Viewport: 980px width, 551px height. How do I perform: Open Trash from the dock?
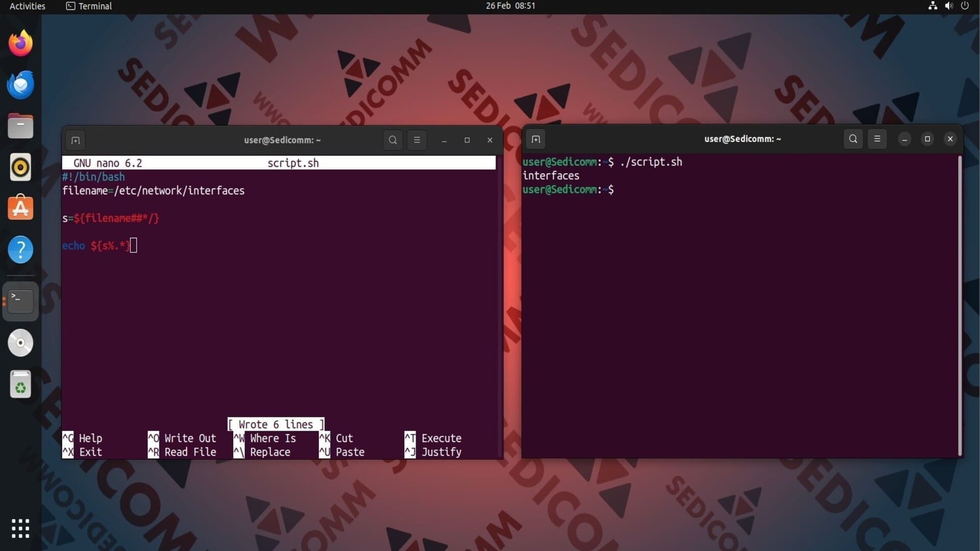point(20,384)
